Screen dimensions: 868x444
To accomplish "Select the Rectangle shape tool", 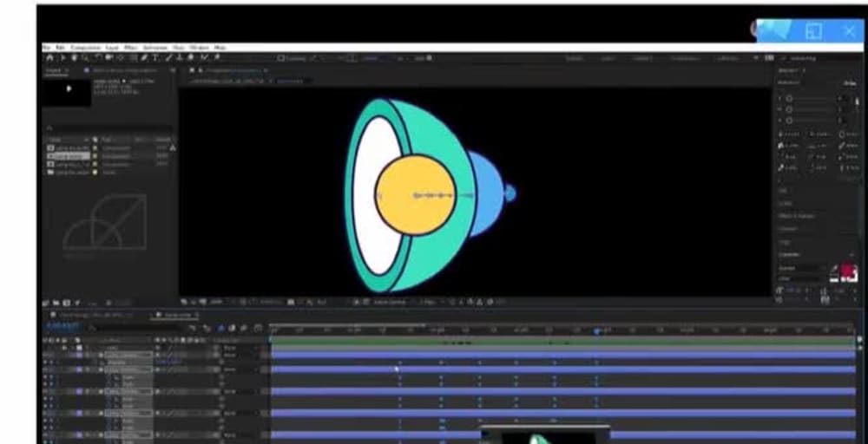I will [133, 57].
